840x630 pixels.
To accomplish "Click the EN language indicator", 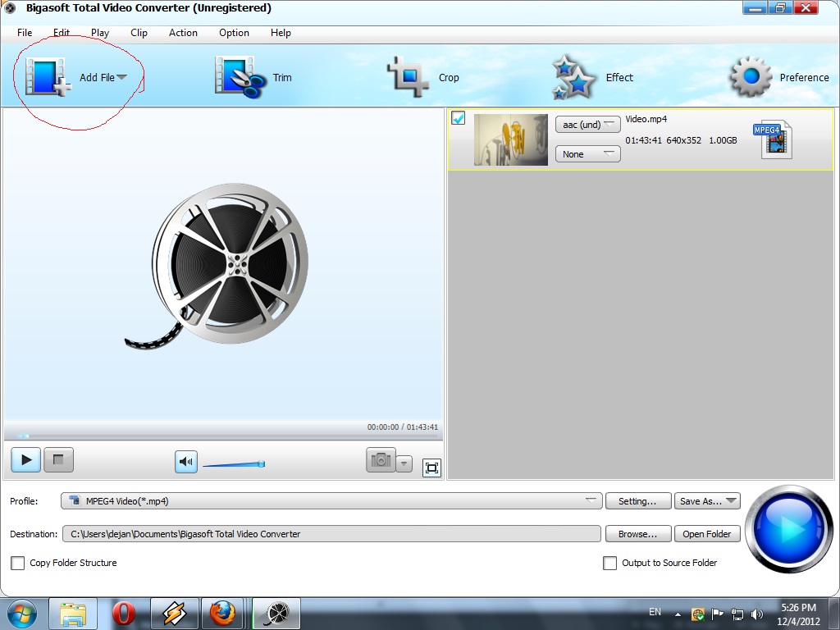I will pyautogui.click(x=655, y=611).
